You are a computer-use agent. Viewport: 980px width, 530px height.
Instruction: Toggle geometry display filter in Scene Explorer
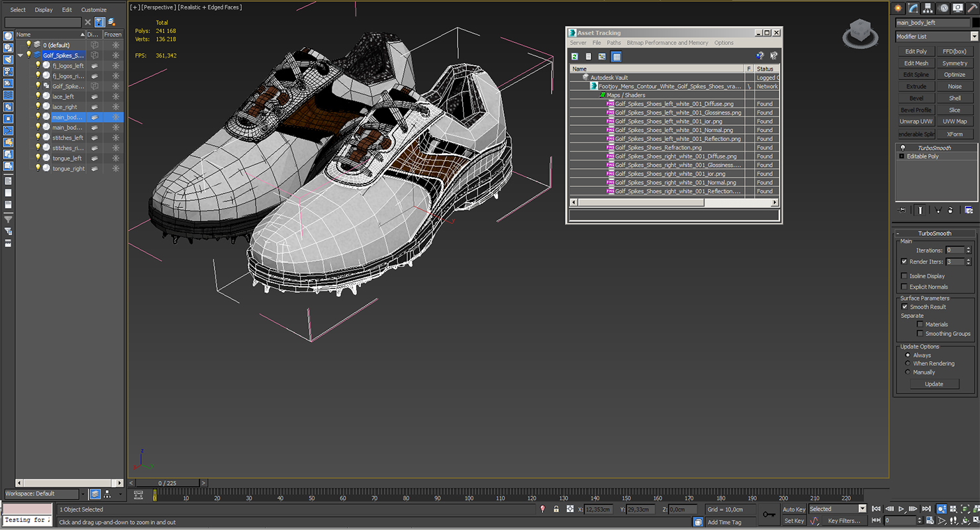(x=8, y=36)
